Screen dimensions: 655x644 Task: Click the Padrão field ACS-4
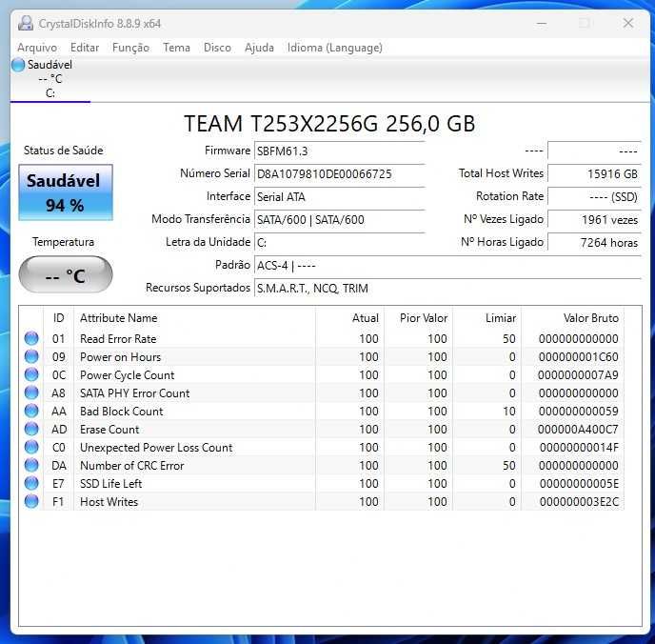(x=447, y=266)
